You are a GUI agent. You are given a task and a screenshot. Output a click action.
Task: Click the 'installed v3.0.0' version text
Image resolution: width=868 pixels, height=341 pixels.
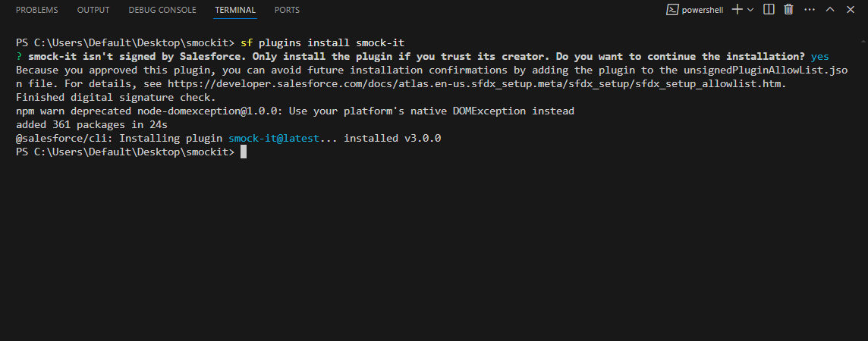[x=392, y=138]
